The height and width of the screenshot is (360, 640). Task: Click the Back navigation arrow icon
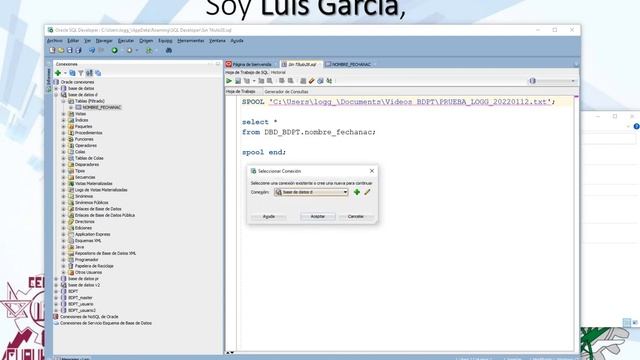(x=92, y=50)
